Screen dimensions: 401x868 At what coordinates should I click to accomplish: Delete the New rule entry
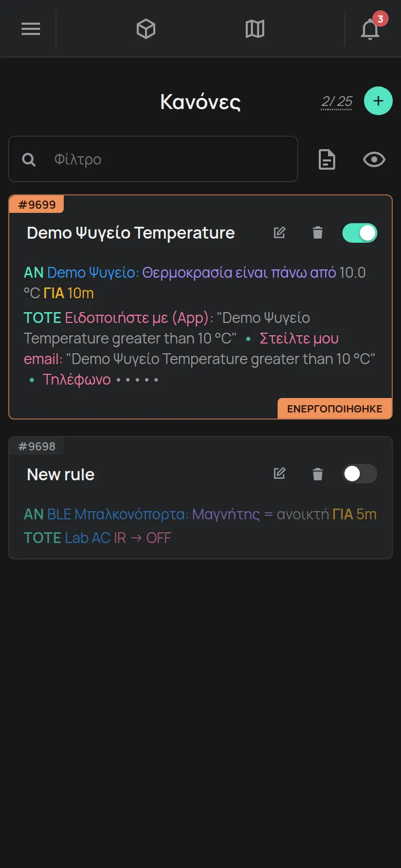click(318, 474)
